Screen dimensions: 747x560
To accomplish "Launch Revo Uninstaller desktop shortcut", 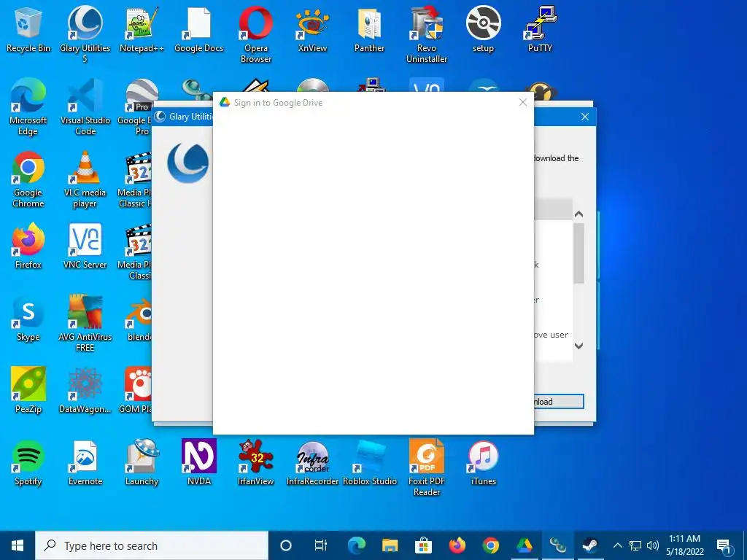I will 426,34.
